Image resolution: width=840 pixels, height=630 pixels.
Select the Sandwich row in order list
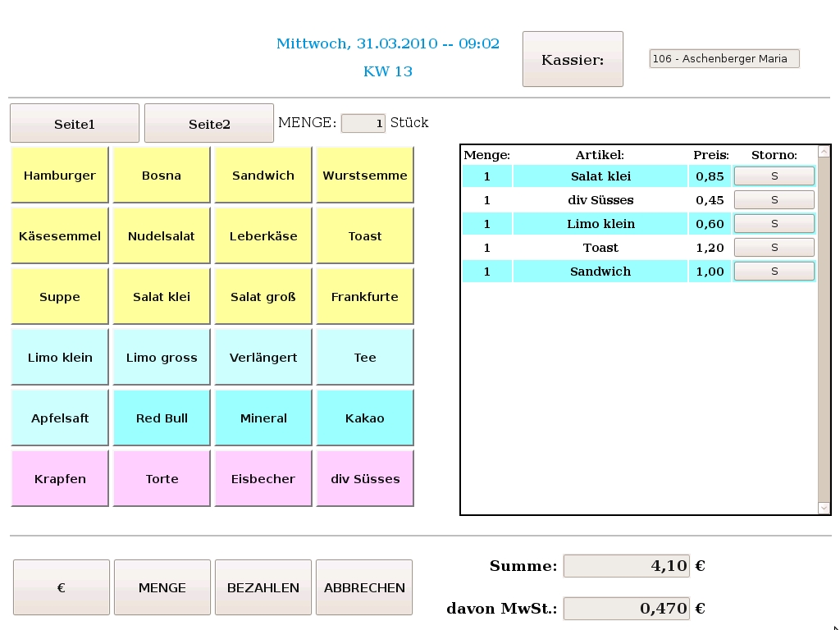(x=600, y=272)
